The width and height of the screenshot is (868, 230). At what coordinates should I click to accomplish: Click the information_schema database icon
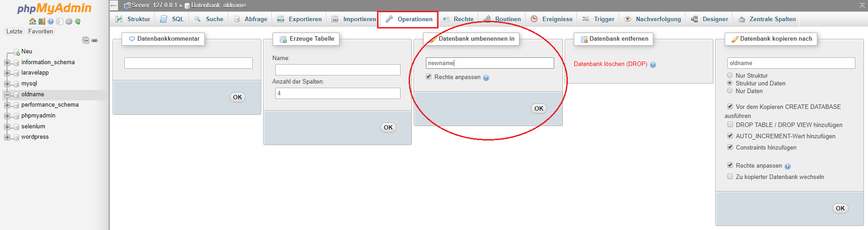tap(16, 63)
